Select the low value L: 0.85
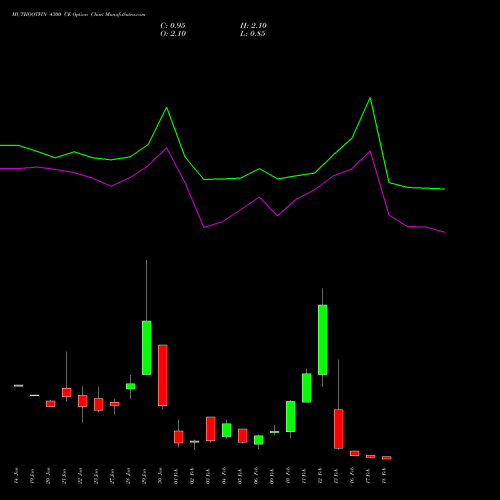This screenshot has height=500, width=500. [x=253, y=34]
